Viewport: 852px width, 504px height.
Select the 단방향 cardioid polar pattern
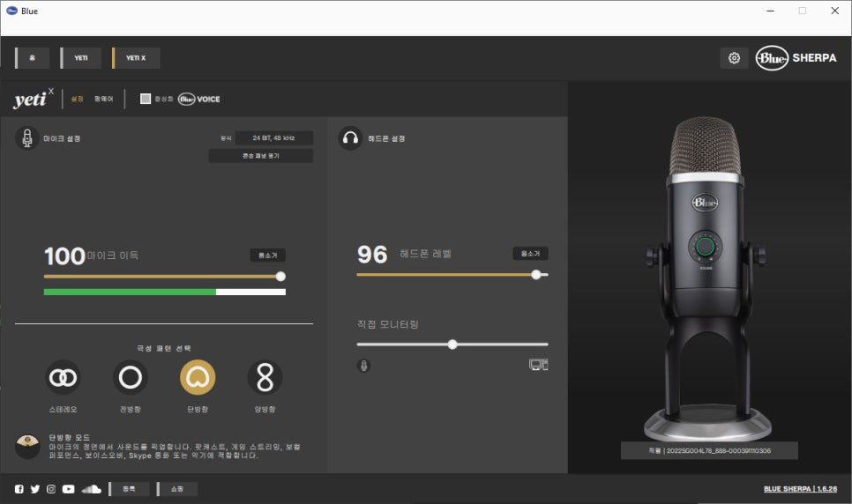198,377
